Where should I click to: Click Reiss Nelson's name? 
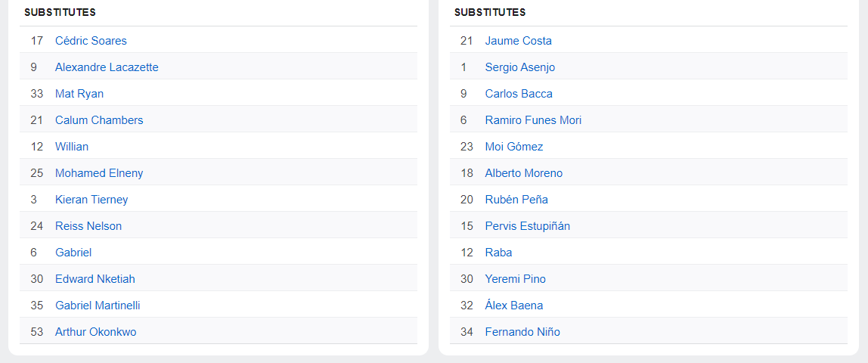pos(88,226)
